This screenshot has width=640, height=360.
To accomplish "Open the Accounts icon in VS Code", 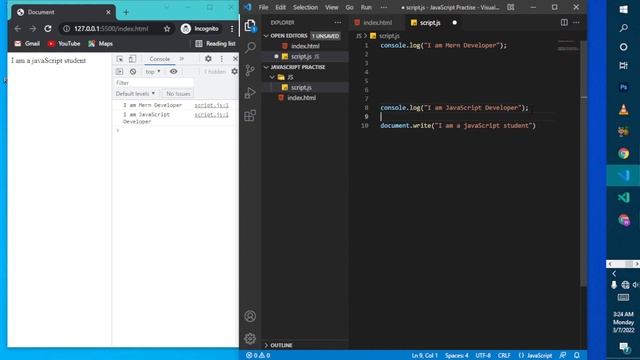I will click(x=250, y=316).
